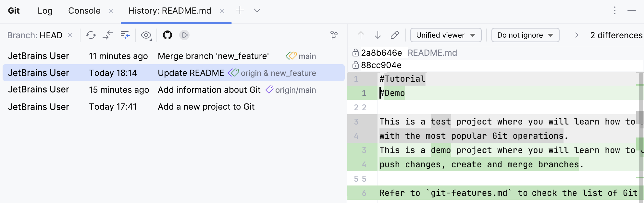Switch to the Log tab
This screenshot has width=644, height=203.
[45, 11]
